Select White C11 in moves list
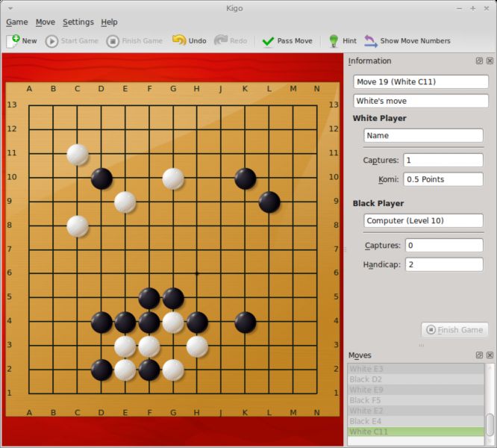 point(416,432)
